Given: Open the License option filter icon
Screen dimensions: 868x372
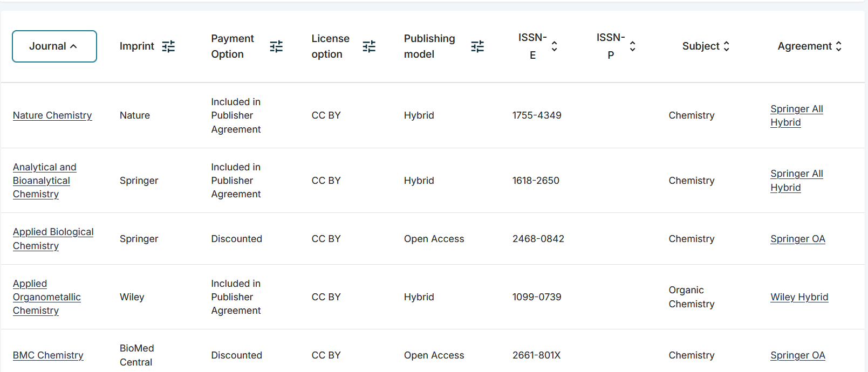Looking at the screenshot, I should pos(369,46).
